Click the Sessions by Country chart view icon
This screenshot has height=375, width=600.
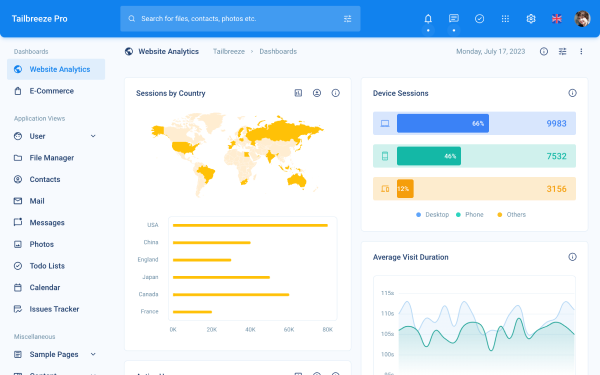298,93
